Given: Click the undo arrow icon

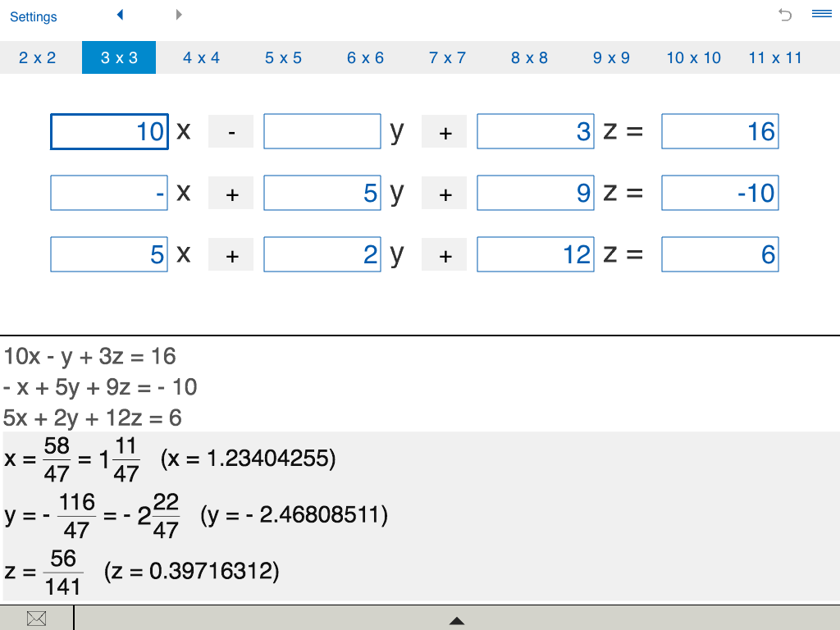Looking at the screenshot, I should (785, 15).
